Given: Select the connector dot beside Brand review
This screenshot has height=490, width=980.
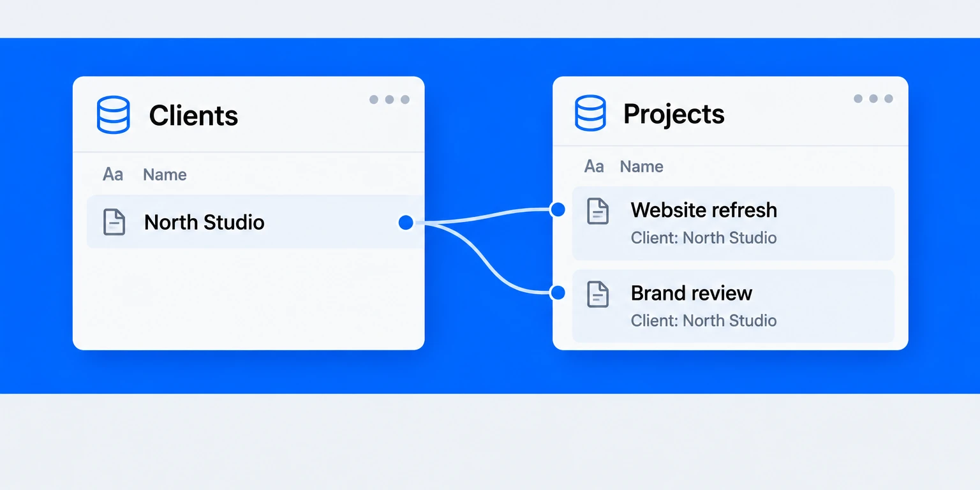Looking at the screenshot, I should (558, 293).
